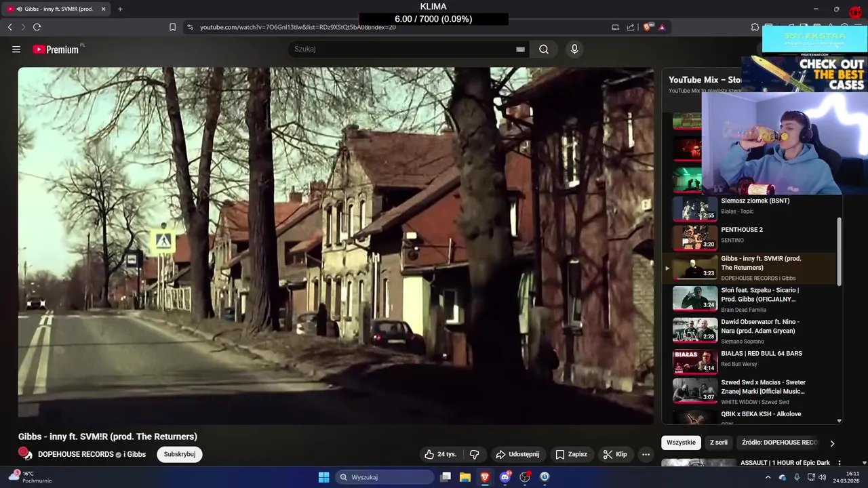Open the Windows Start menu
This screenshot has height=488, width=868.
[x=323, y=477]
